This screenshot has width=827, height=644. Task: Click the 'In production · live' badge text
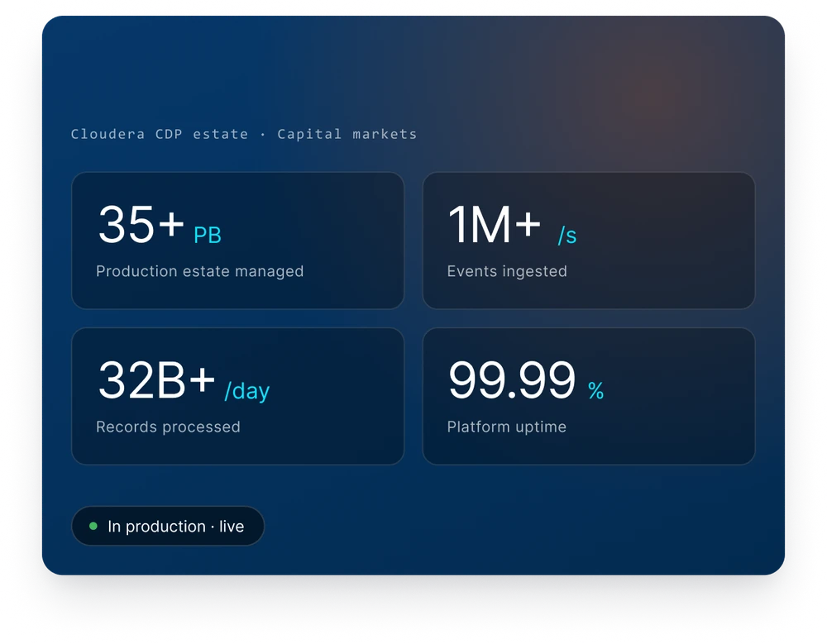pyautogui.click(x=175, y=527)
